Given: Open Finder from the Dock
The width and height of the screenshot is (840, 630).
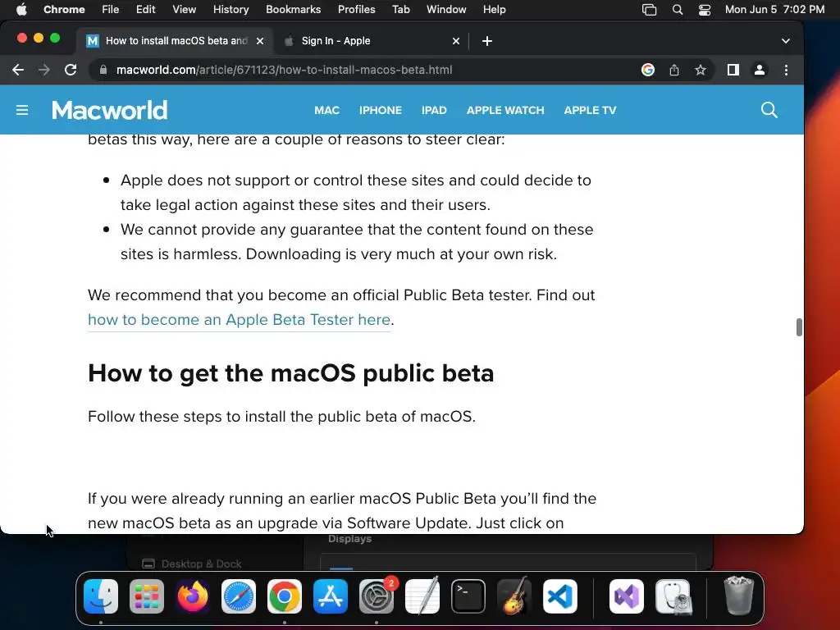Looking at the screenshot, I should 101,596.
